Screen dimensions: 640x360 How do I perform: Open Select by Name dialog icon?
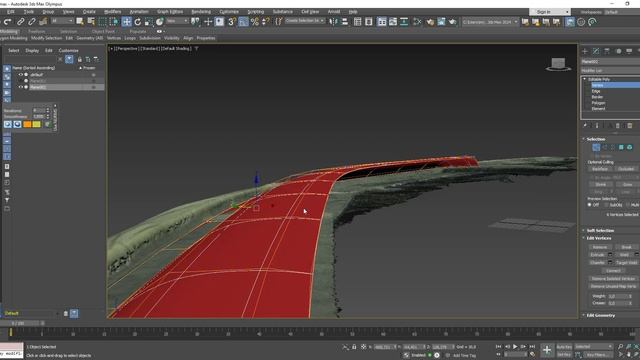(x=91, y=22)
